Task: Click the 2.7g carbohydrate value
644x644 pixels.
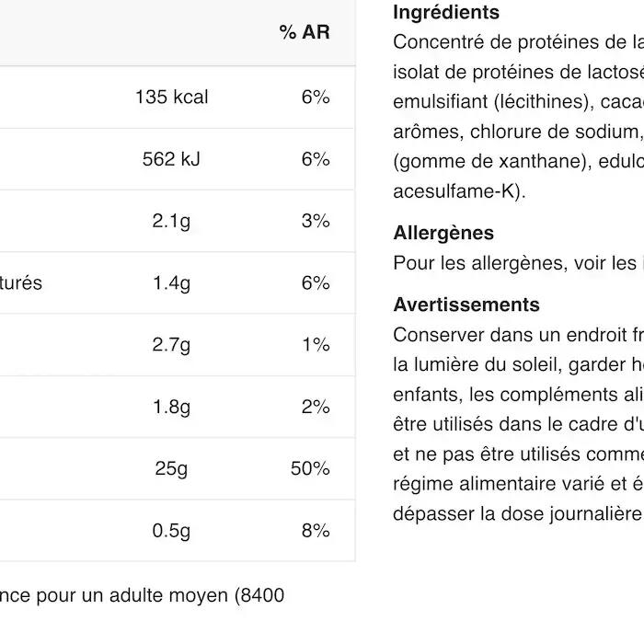Action: 171,345
